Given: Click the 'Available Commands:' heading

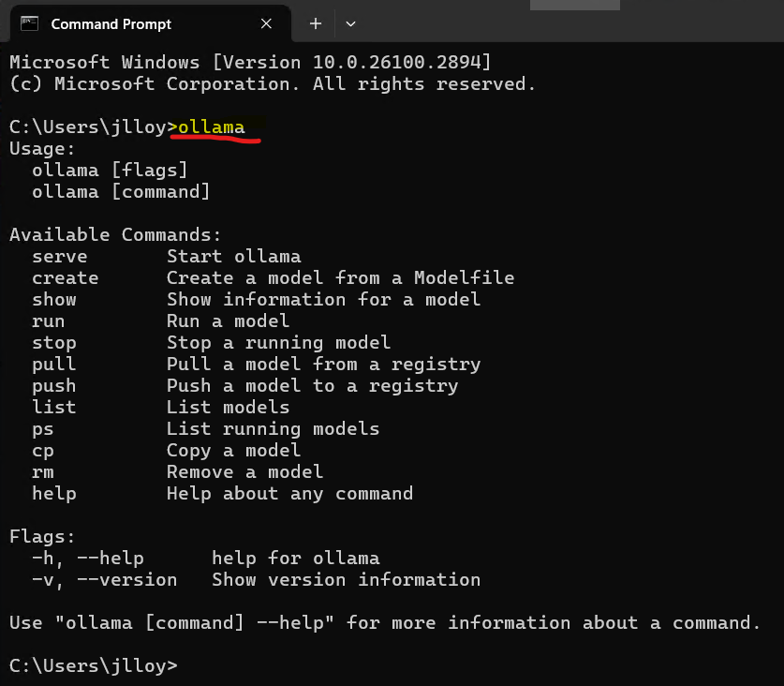Looking at the screenshot, I should (x=115, y=235).
